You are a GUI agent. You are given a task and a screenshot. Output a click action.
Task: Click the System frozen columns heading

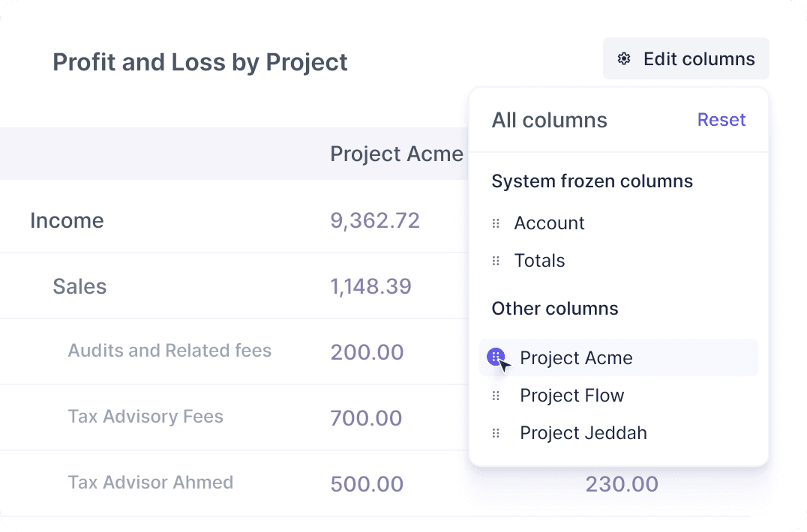tap(592, 181)
